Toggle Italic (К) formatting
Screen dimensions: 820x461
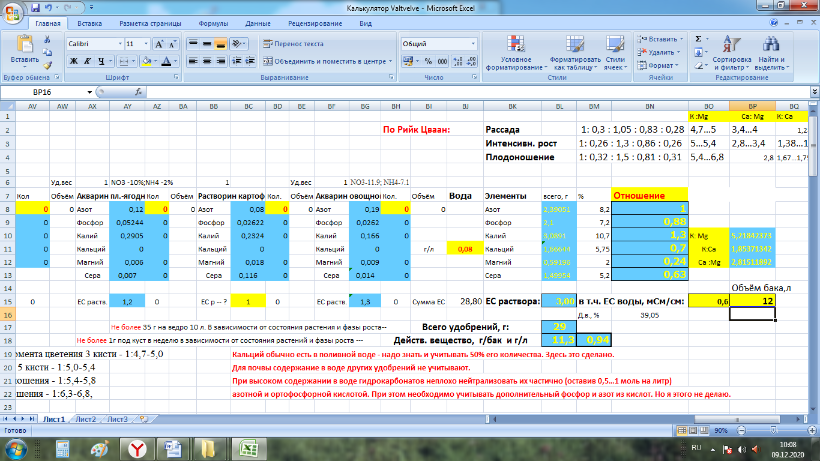click(87, 60)
